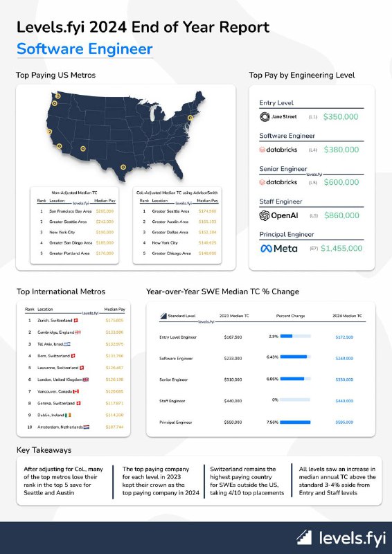The image size is (392, 554).
Task: Click the Databricks logo under Senior Engineer
Action: coord(278,182)
